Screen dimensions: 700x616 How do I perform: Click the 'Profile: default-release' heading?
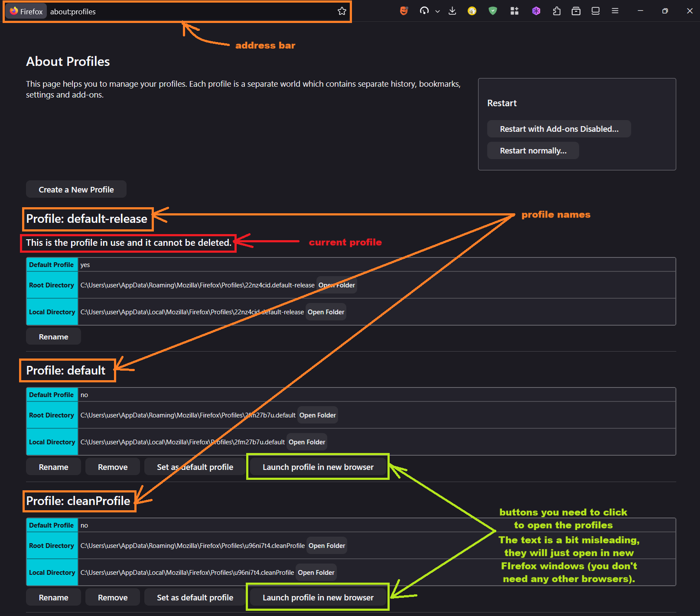tap(87, 218)
